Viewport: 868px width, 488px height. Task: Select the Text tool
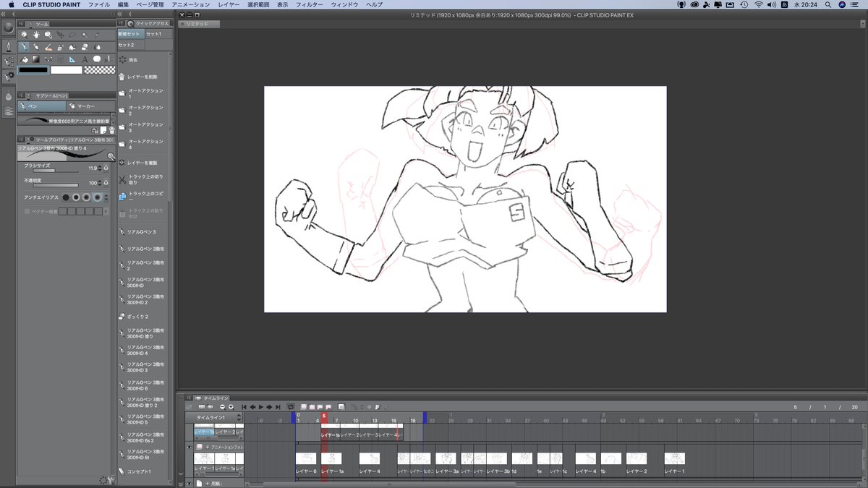point(85,59)
